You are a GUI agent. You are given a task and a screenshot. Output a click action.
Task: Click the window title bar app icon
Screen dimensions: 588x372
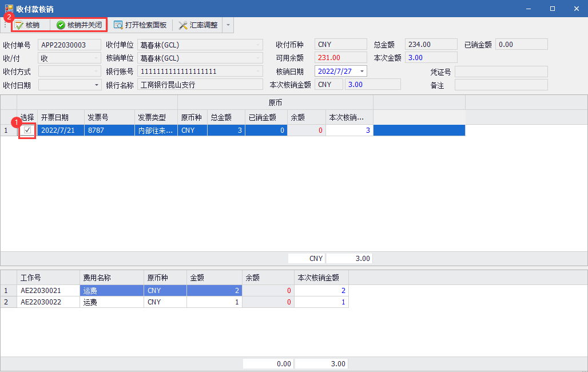point(9,8)
